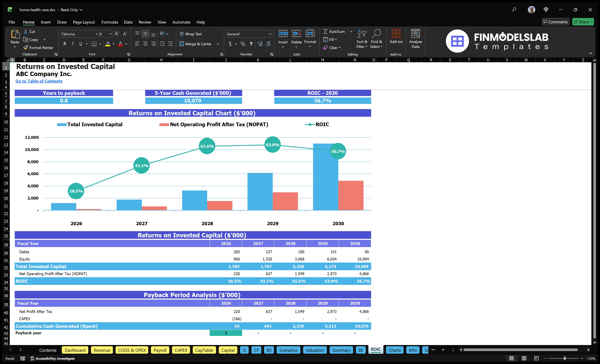Image resolution: width=600 pixels, height=364 pixels.
Task: Toggle italic formatting
Action: coord(72,44)
